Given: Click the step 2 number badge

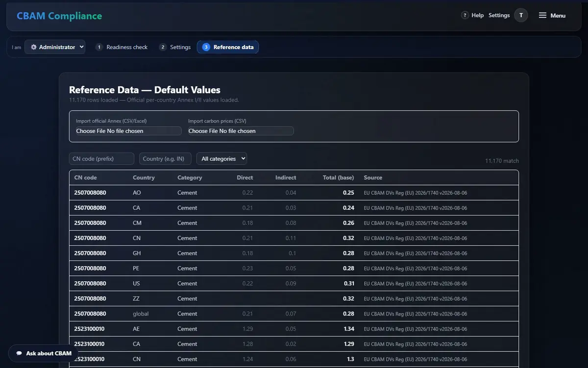Looking at the screenshot, I should pyautogui.click(x=163, y=47).
